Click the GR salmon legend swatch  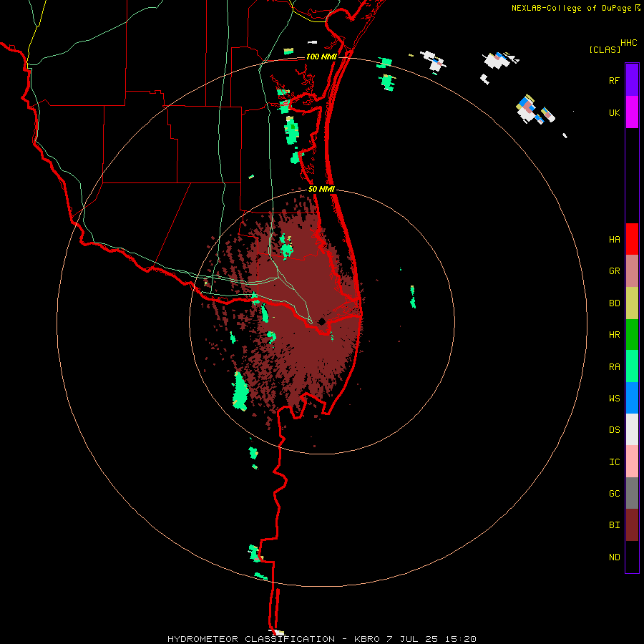[x=632, y=271]
